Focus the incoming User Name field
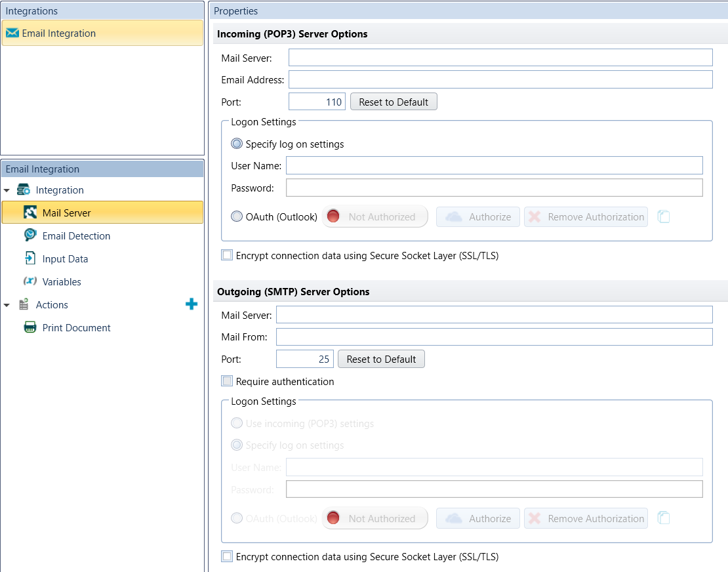Image resolution: width=728 pixels, height=572 pixels. pos(495,165)
